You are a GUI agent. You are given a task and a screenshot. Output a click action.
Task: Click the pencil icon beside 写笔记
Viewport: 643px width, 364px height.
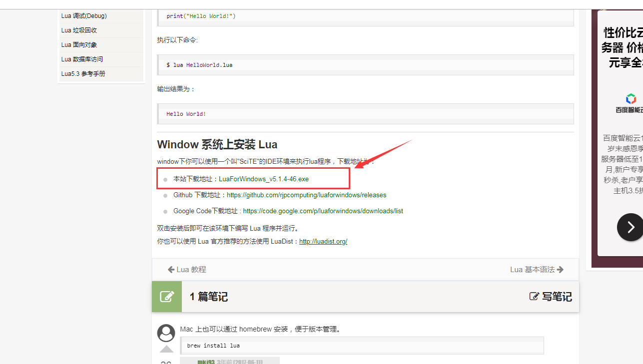(534, 296)
